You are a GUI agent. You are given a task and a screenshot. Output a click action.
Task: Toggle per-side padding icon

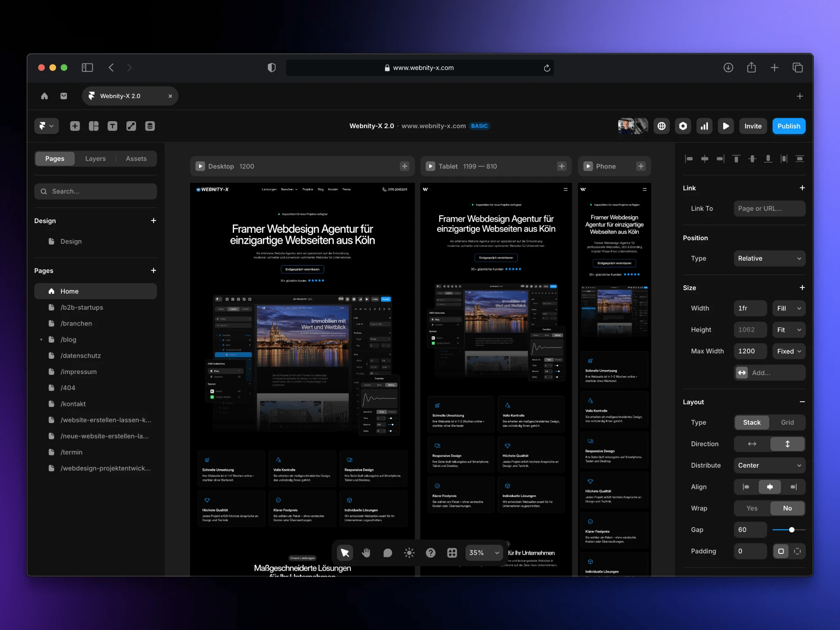[798, 551]
